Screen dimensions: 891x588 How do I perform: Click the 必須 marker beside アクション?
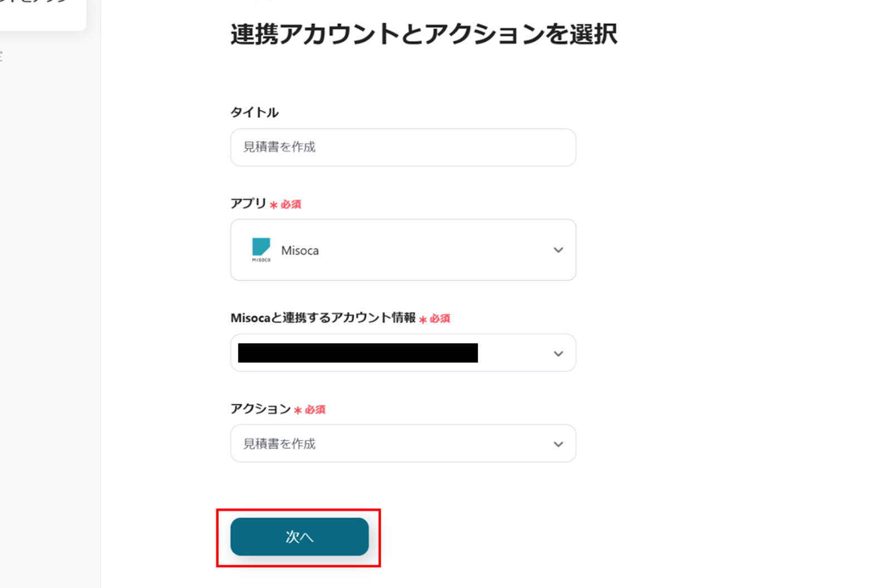pos(315,410)
